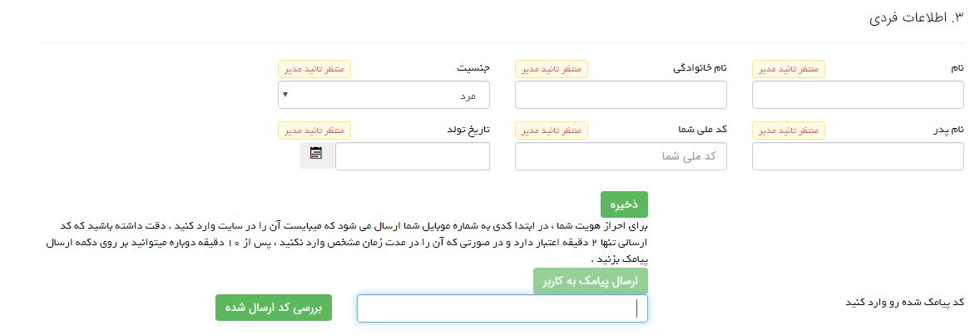Image resolution: width=980 pixels, height=335 pixels.
Task: Click the pending badge next to نام خانوادگی
Action: coord(552,69)
